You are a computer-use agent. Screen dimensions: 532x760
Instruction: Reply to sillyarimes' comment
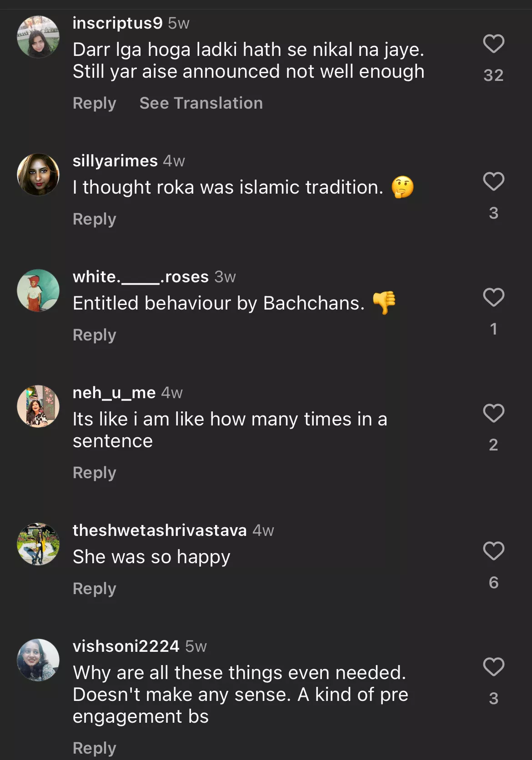click(95, 219)
